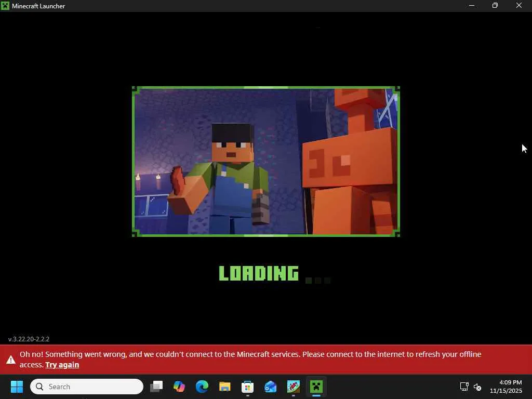The height and width of the screenshot is (399, 532).
Task: Click the launcher version text v.3.22.20-2.2.2
Action: (29, 339)
